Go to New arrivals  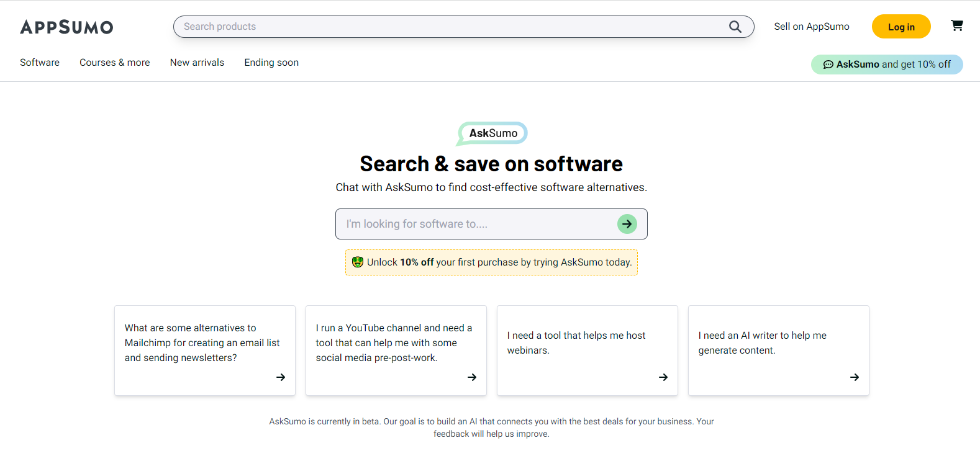tap(197, 63)
